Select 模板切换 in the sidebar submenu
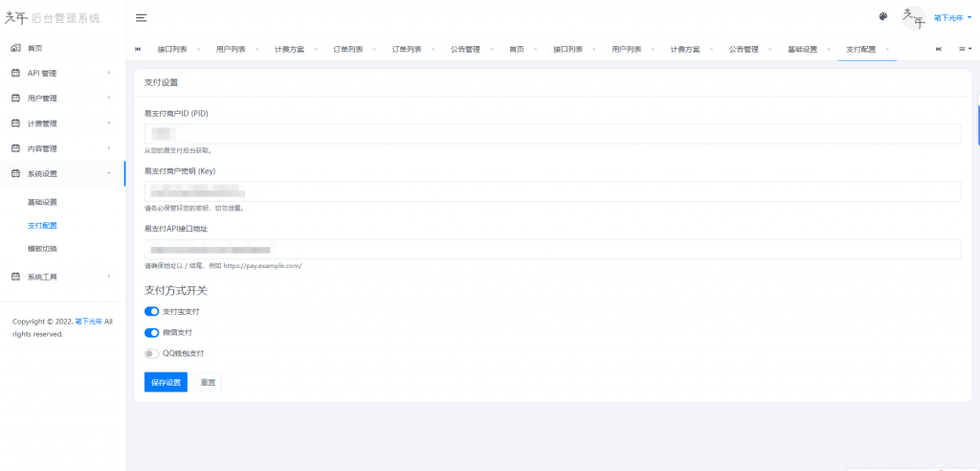The width and height of the screenshot is (980, 471). pyautogui.click(x=42, y=249)
